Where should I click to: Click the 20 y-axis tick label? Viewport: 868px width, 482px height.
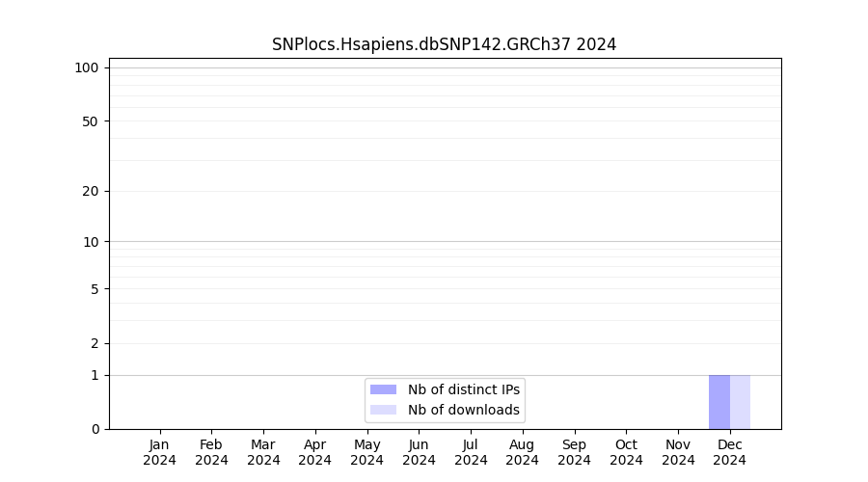[91, 191]
